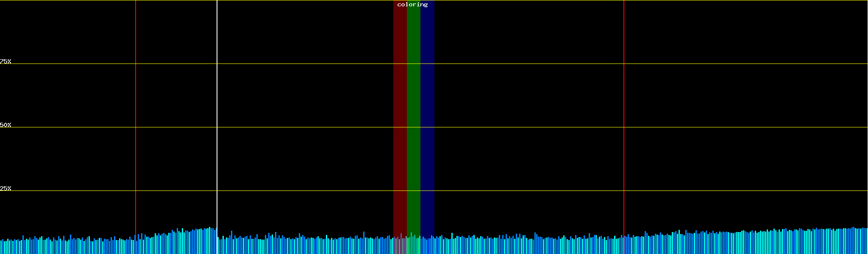This screenshot has height=254, width=868.
Task: Click the 25% axis label
Action: coord(6,189)
